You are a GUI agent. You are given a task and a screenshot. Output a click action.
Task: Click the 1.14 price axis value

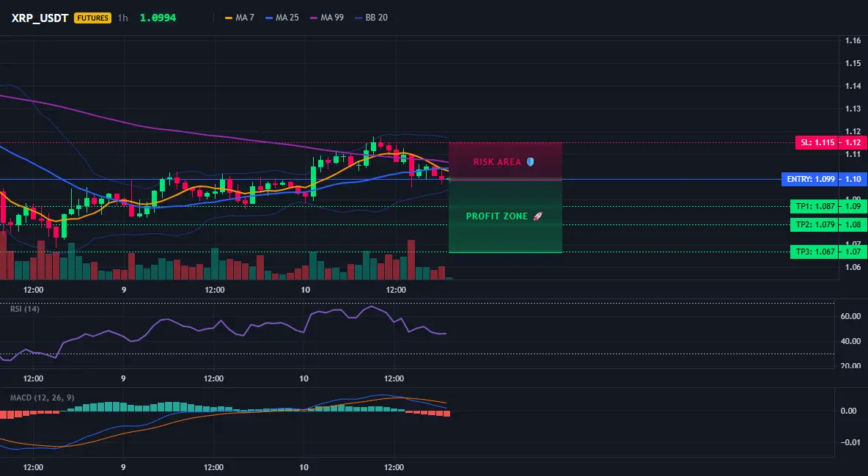pyautogui.click(x=853, y=86)
